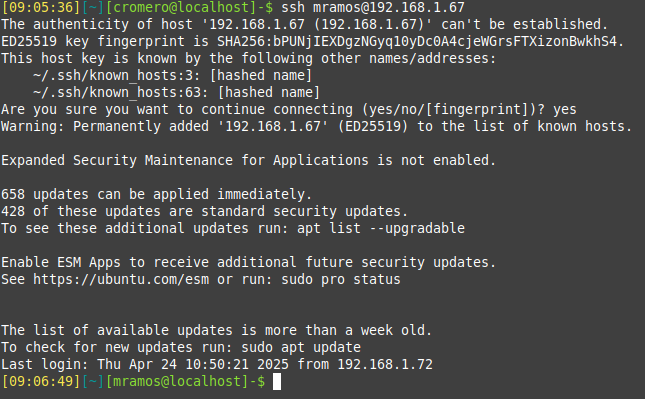Click the 'apt list --upgradable' command text
The height and width of the screenshot is (399, 645).
(381, 228)
